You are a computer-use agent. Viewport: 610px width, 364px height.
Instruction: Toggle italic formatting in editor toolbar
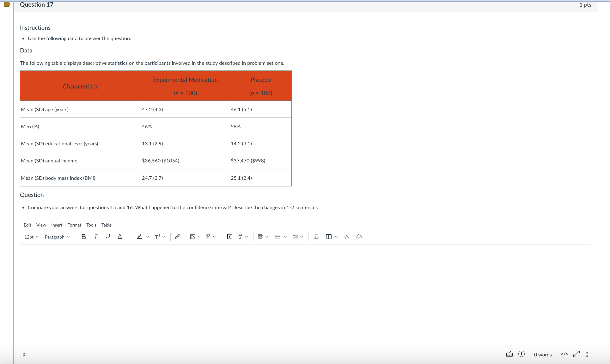95,237
